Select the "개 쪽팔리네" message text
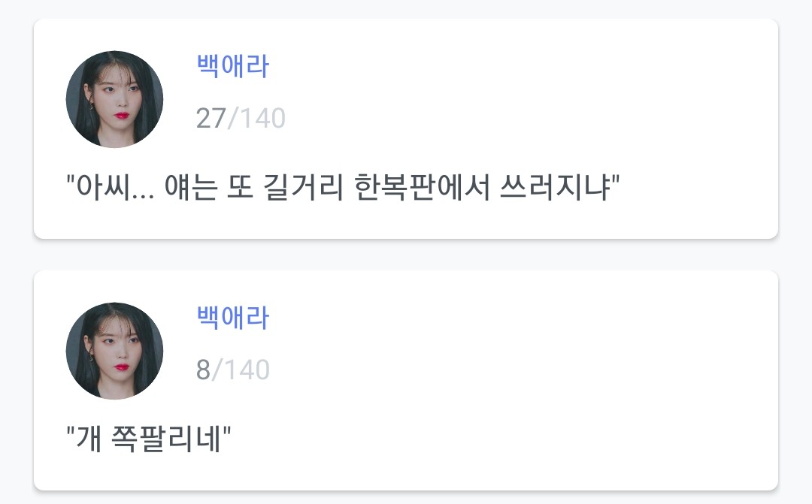This screenshot has width=812, height=504. (148, 439)
